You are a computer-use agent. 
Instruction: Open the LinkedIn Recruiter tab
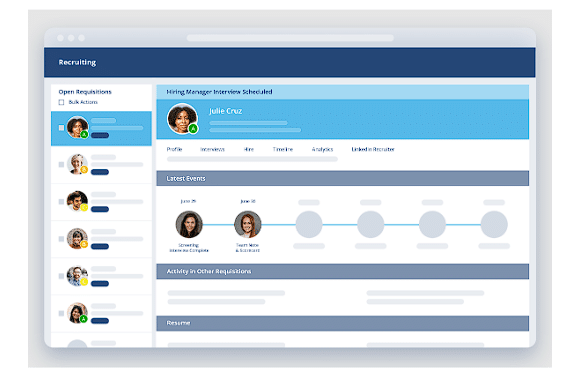click(373, 149)
